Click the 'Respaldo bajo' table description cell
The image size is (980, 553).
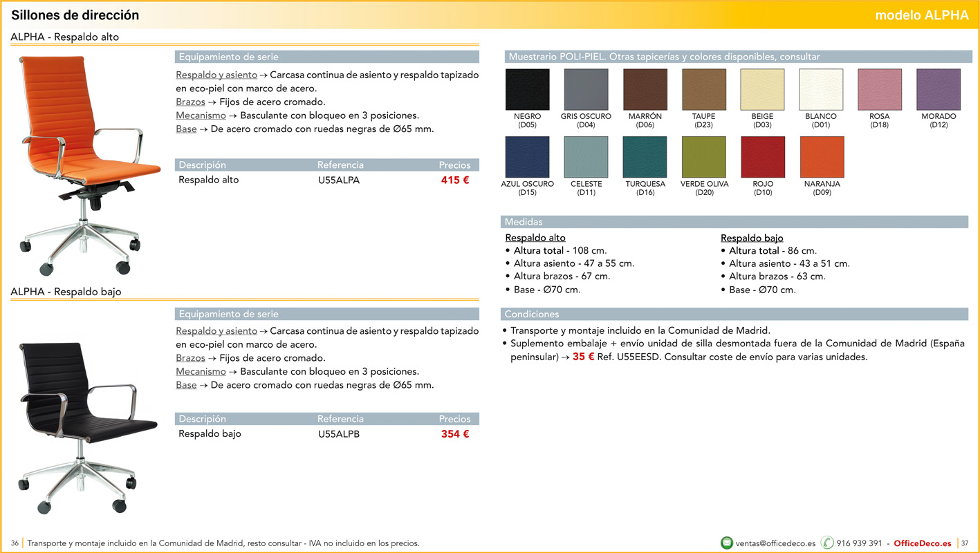point(210,434)
